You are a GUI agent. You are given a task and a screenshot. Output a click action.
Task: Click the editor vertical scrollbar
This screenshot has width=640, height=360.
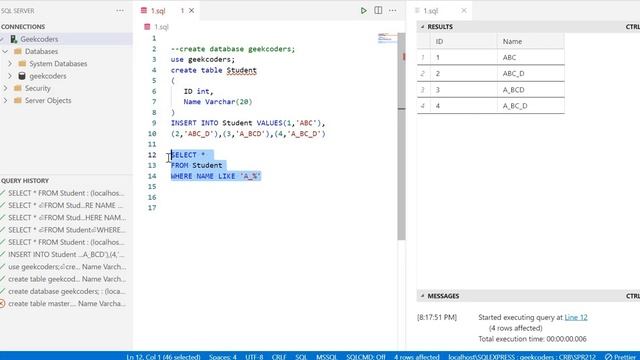pyautogui.click(x=402, y=136)
